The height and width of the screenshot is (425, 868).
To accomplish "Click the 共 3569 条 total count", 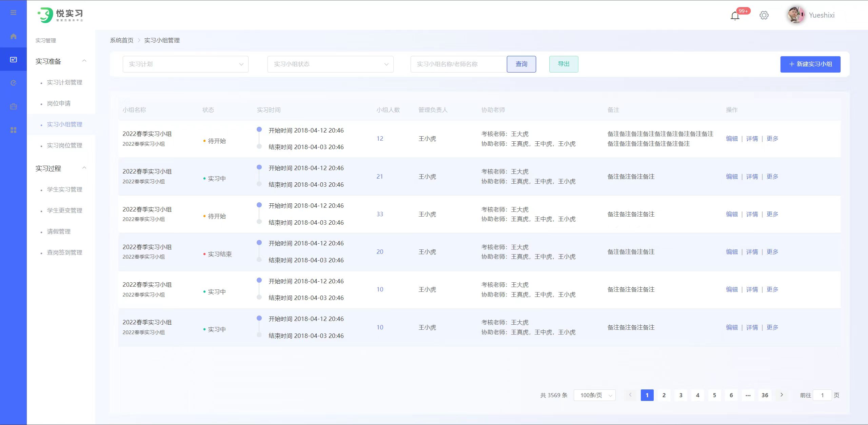I will pyautogui.click(x=554, y=395).
